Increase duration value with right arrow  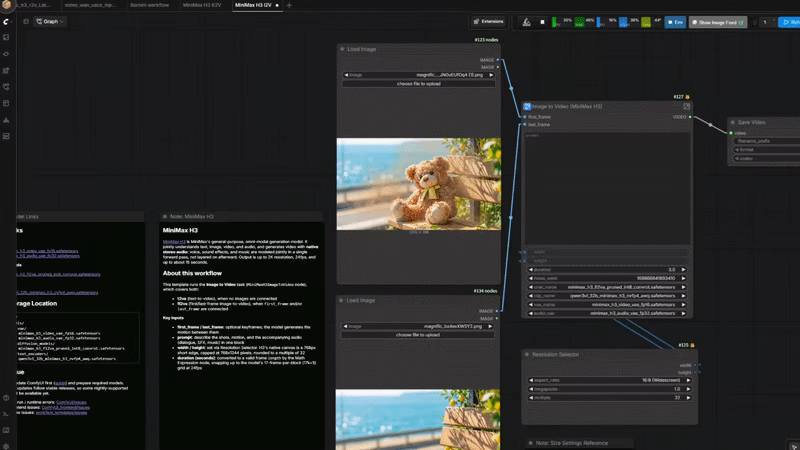tap(684, 270)
